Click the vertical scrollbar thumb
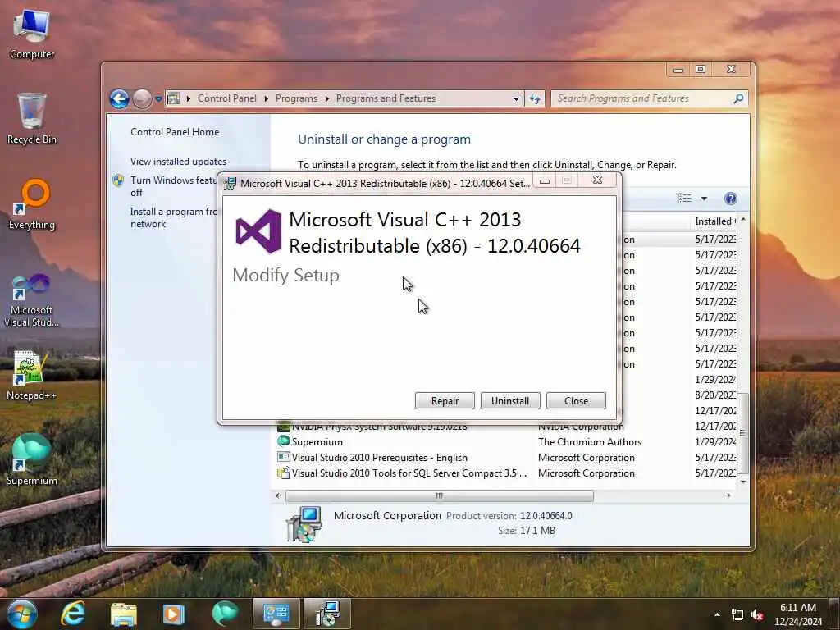Screen dimensions: 840x630 click(x=743, y=433)
